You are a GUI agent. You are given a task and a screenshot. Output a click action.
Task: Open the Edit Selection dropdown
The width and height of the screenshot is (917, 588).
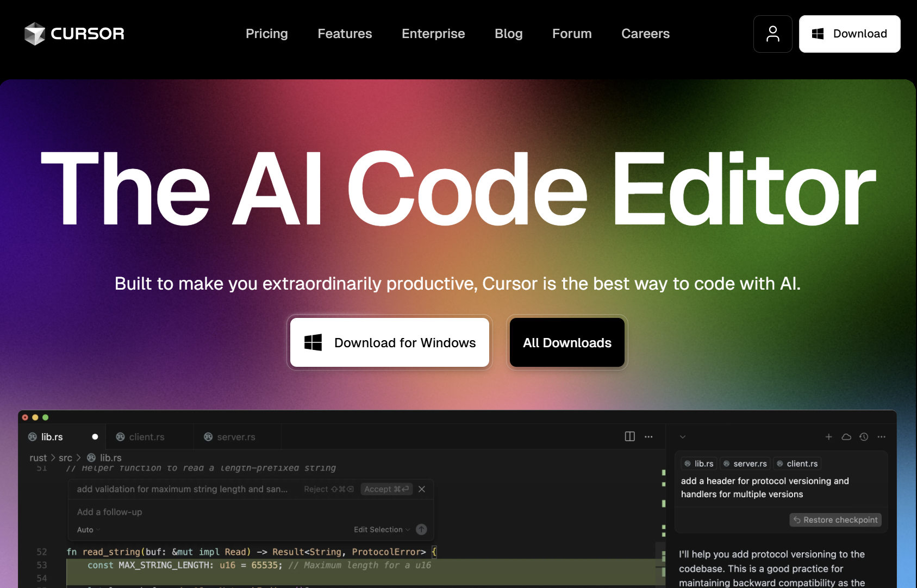[x=382, y=529]
